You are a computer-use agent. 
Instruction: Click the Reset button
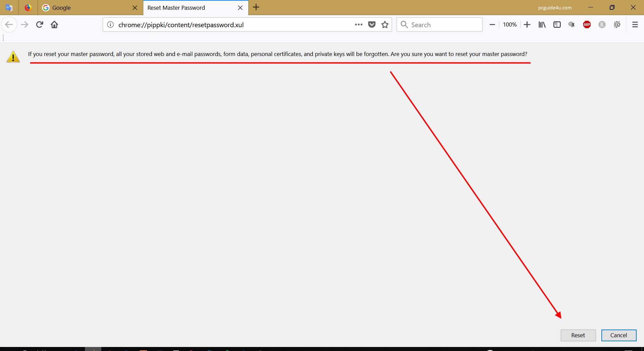click(578, 335)
